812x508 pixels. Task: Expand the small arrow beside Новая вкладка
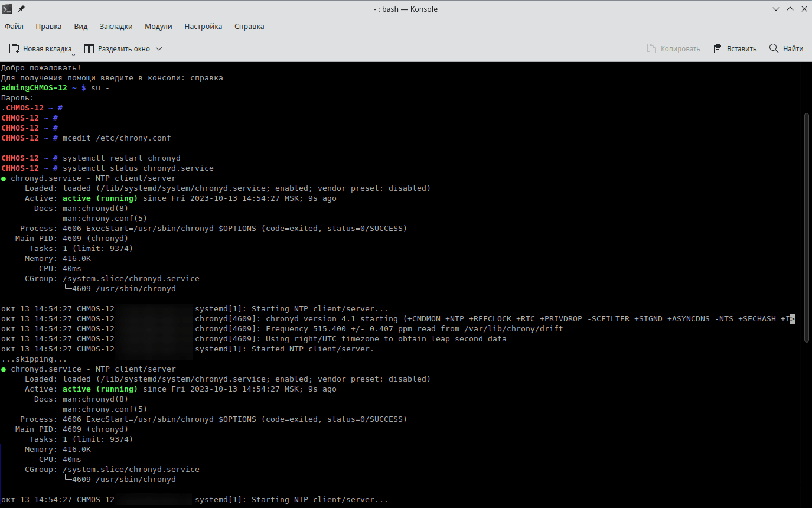coord(74,54)
